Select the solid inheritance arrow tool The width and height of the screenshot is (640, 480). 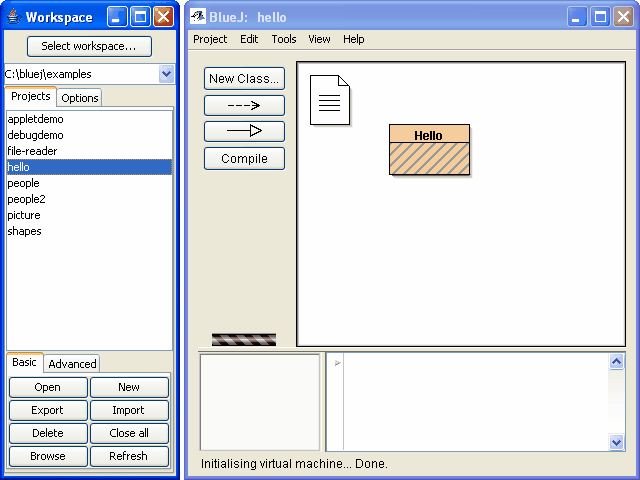click(x=244, y=131)
